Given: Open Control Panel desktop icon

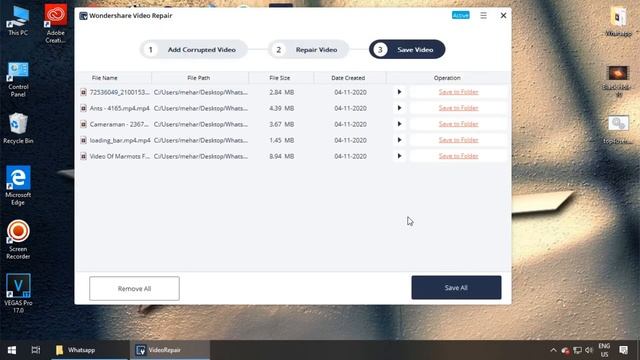Looking at the screenshot, I should point(18,79).
